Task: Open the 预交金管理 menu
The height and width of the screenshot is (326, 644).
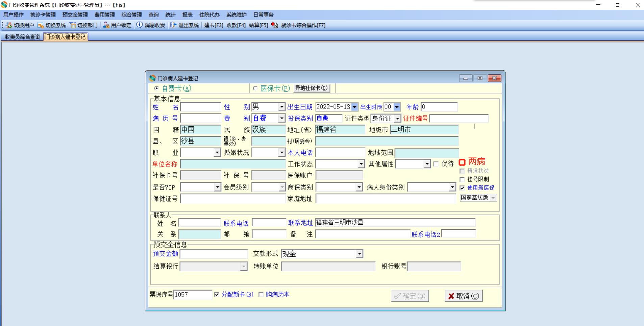Action: 75,15
